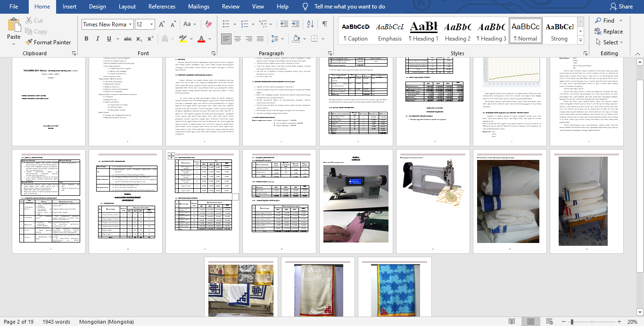The width and height of the screenshot is (644, 326).
Task: Open Text Effects and Typography
Action: point(165,39)
